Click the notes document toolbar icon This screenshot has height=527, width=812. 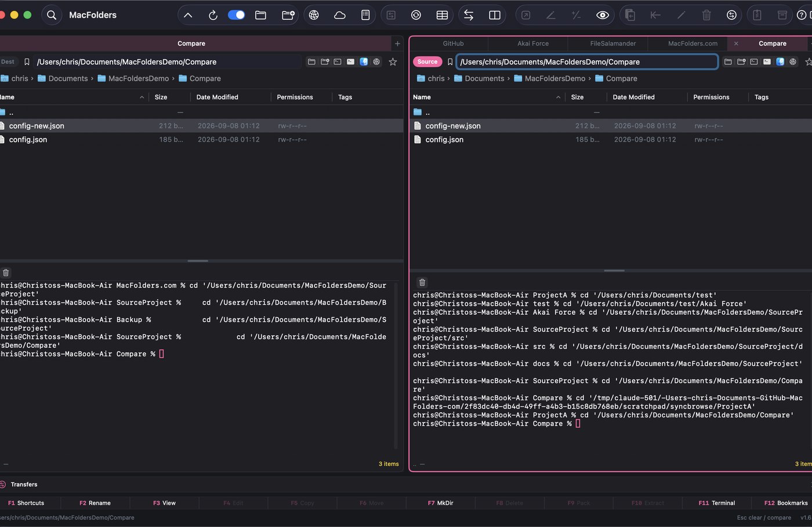(365, 15)
